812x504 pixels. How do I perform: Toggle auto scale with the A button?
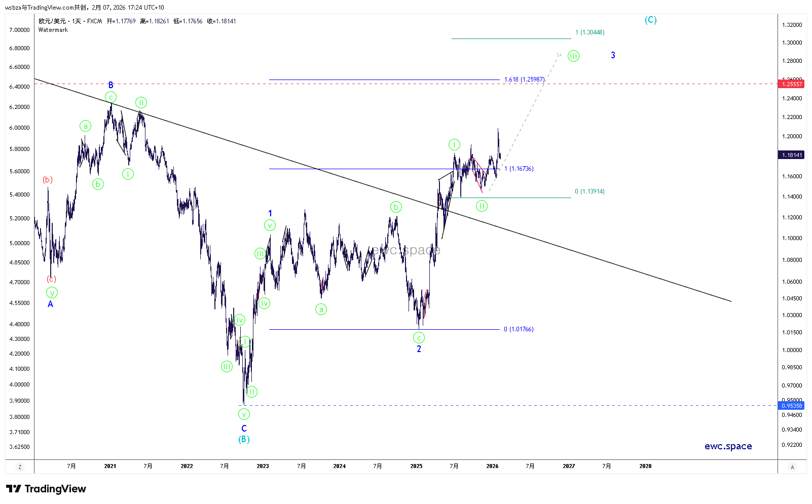(792, 467)
